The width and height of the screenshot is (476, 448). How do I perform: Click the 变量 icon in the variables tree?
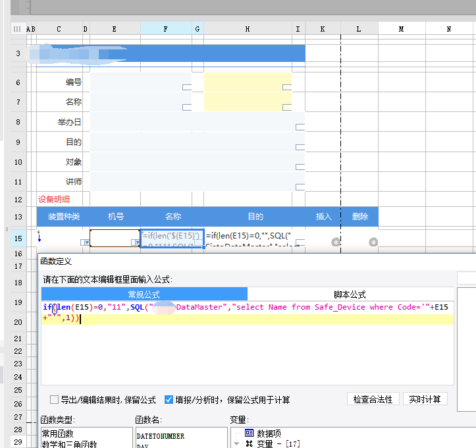point(249,443)
